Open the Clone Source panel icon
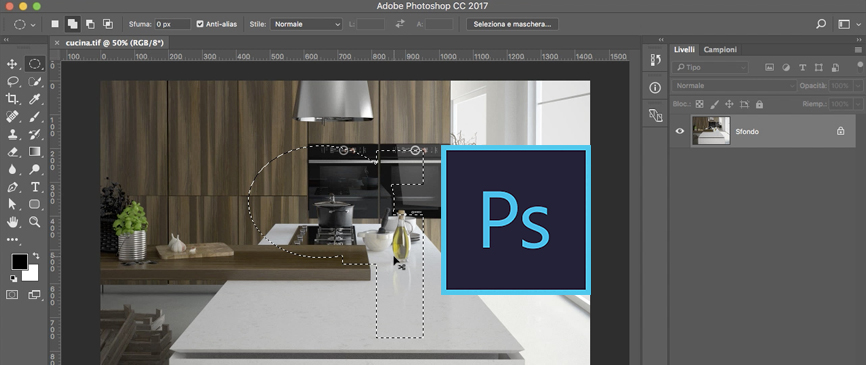This screenshot has width=866, height=365. pyautogui.click(x=655, y=115)
